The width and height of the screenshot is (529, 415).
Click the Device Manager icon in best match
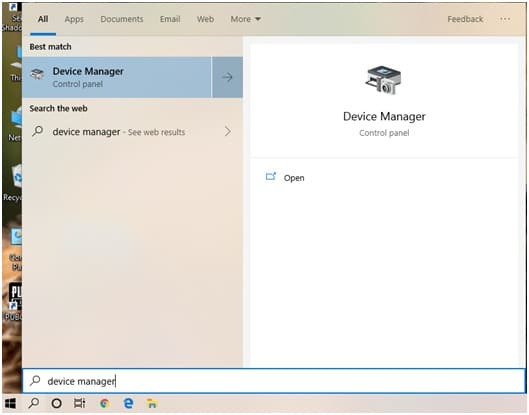(37, 74)
